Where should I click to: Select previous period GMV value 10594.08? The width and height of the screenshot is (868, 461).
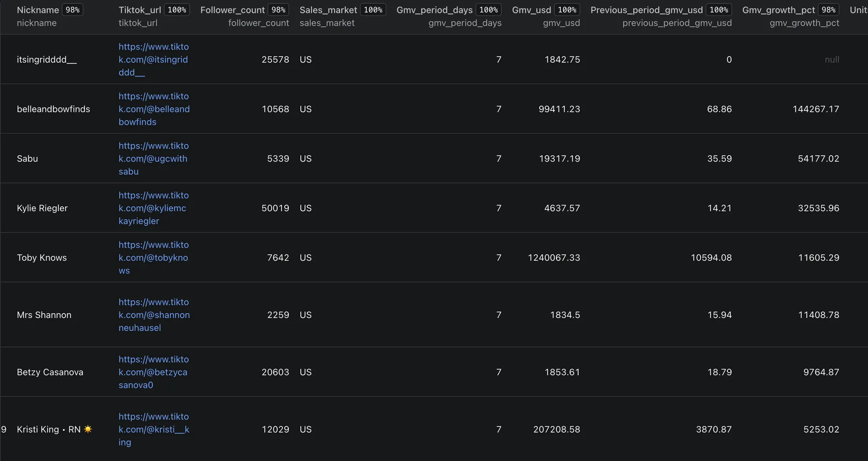(711, 258)
